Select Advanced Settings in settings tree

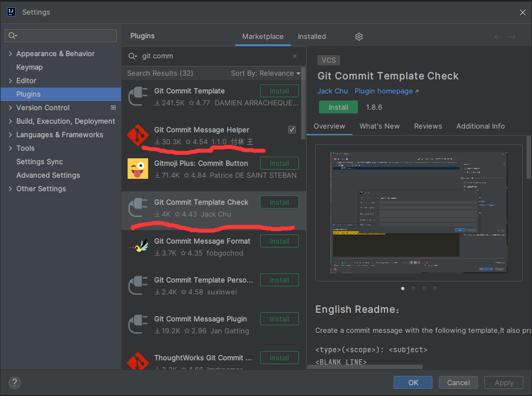[48, 175]
